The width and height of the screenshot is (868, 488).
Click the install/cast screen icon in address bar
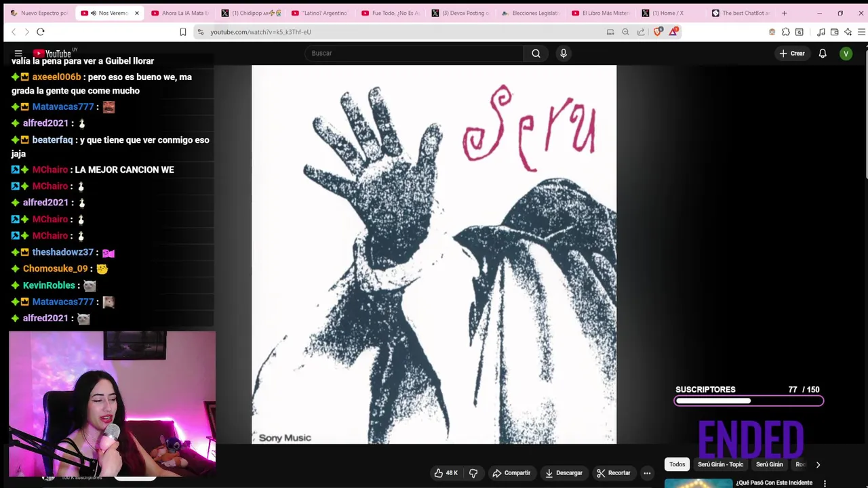(x=610, y=32)
